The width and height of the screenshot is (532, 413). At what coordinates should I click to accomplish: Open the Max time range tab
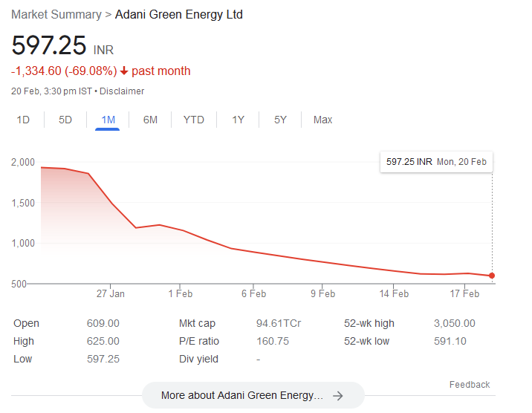322,120
